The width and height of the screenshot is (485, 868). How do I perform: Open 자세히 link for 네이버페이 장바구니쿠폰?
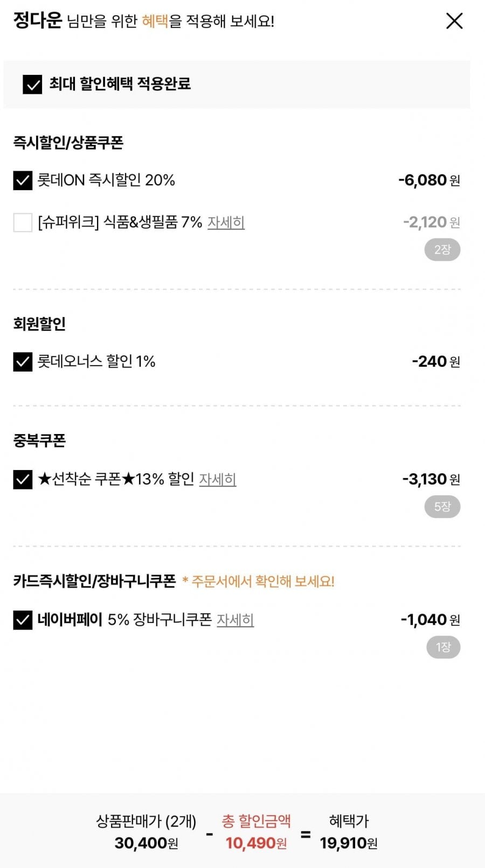pyautogui.click(x=235, y=620)
